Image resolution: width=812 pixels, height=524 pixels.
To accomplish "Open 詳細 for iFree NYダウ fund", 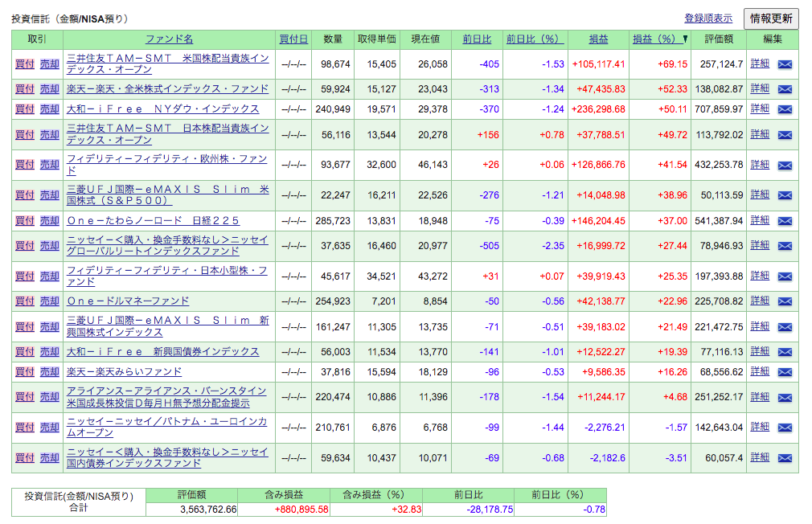I will (760, 108).
